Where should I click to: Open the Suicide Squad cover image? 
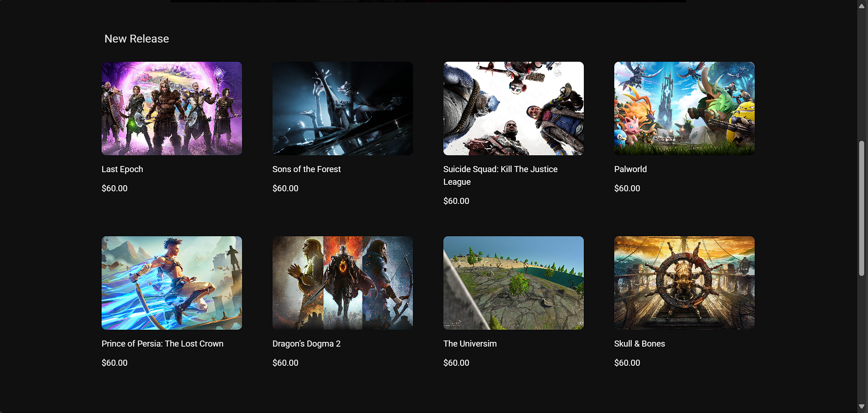click(x=514, y=109)
